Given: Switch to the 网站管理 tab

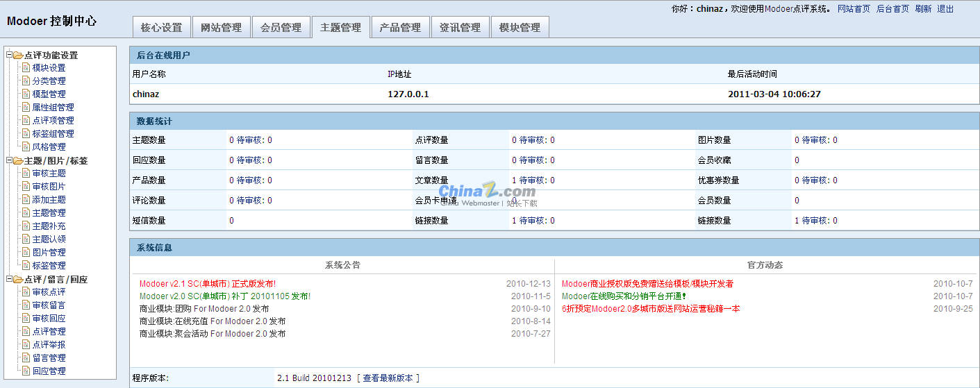Looking at the screenshot, I should [x=221, y=27].
